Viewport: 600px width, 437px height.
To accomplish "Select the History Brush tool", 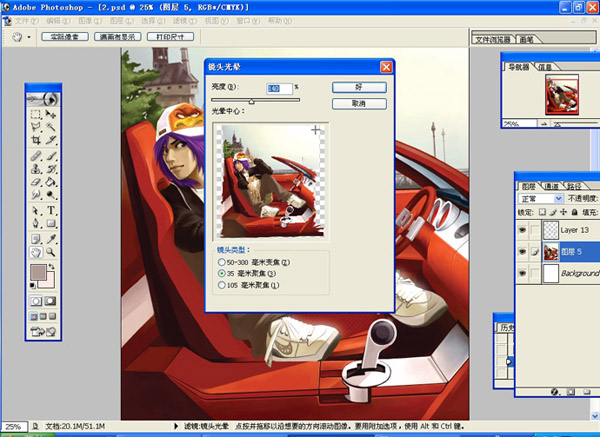I will coord(51,169).
